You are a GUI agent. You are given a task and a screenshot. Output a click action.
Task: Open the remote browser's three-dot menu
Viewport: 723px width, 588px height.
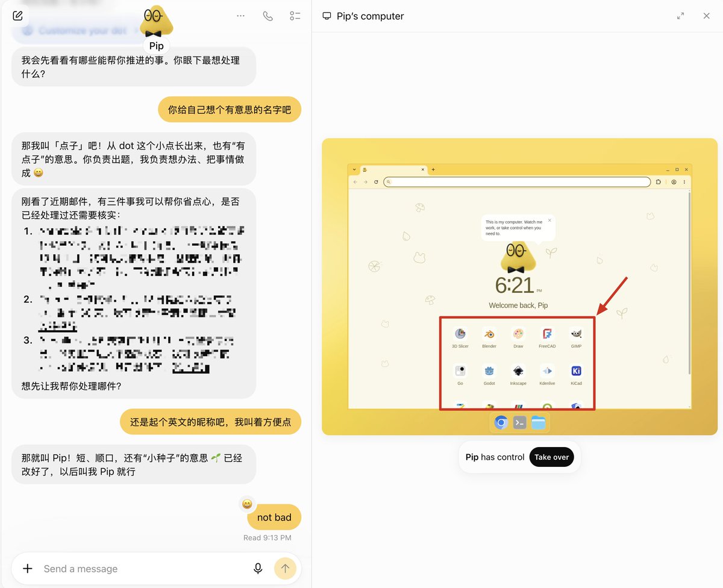tap(684, 182)
